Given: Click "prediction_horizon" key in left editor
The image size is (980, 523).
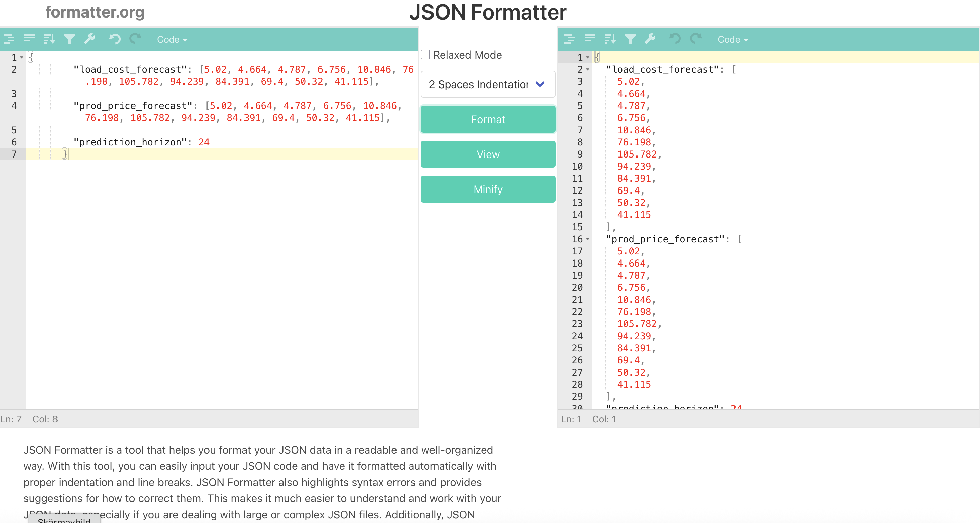Looking at the screenshot, I should (x=130, y=142).
